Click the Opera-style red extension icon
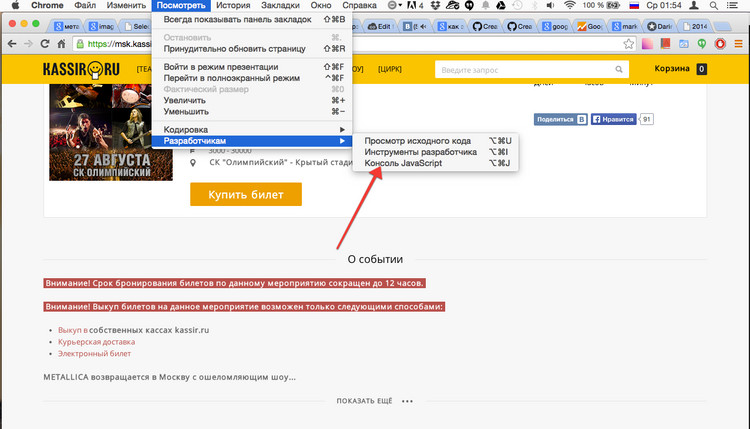Image resolution: width=750 pixels, height=429 pixels. click(719, 44)
